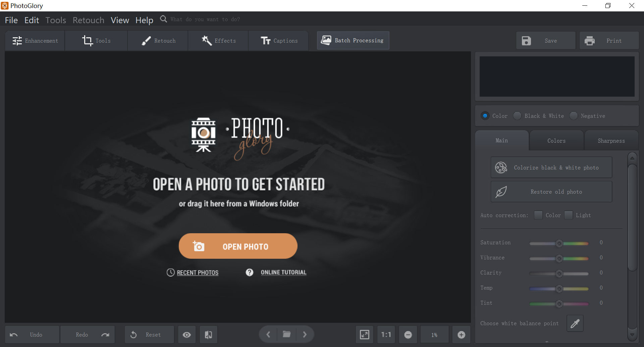
Task: Click the right panel vertical scrollbar thumb
Action: [x=632, y=217]
